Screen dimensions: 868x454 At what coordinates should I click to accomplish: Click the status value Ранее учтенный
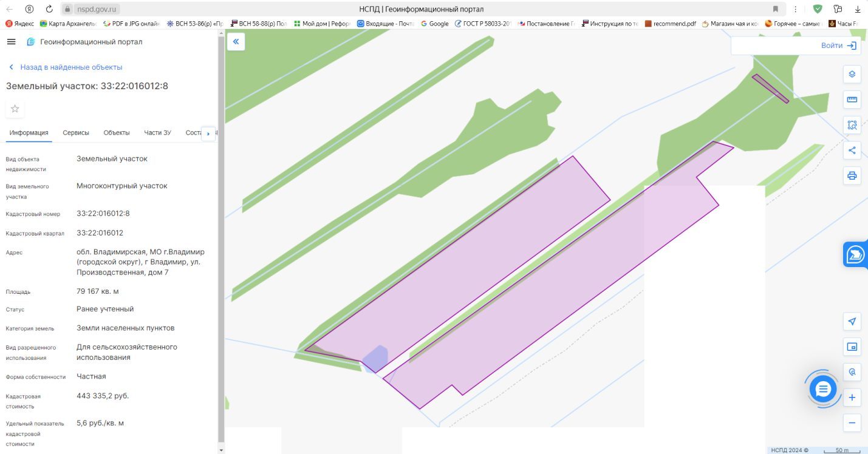pos(105,309)
